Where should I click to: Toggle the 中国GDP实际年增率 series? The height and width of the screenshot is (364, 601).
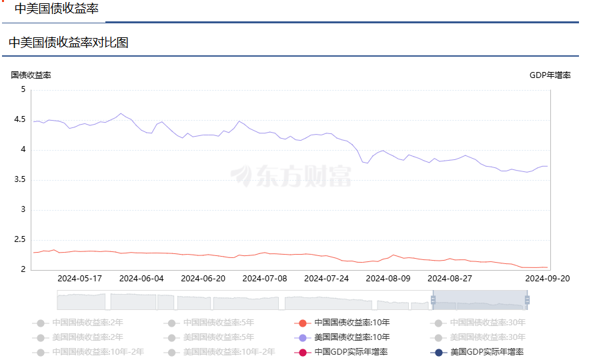[x=341, y=352]
